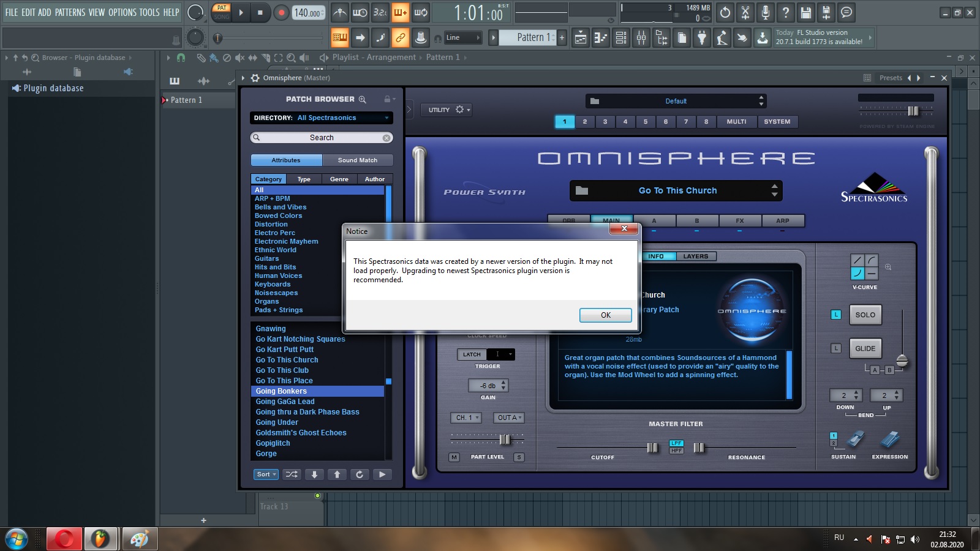Select part 2 button
This screenshot has width=980, height=551.
tap(585, 122)
